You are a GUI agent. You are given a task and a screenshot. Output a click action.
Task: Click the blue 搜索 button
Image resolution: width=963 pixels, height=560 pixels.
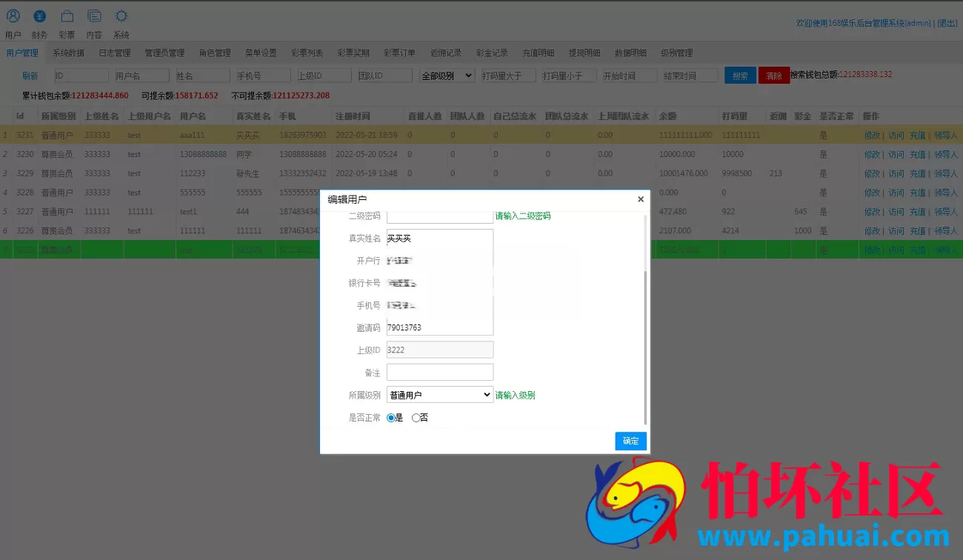tap(740, 76)
